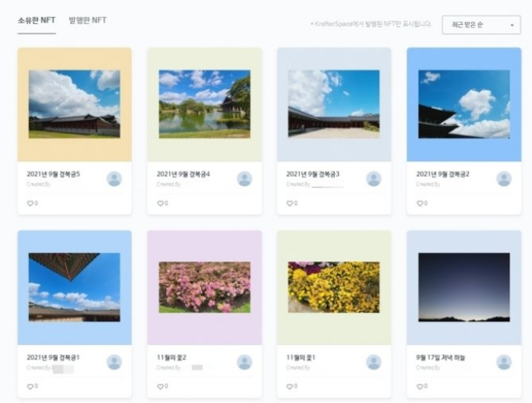Open creator profile avatar on 경복궁2 card
Image resolution: width=532 pixels, height=403 pixels.
(504, 179)
